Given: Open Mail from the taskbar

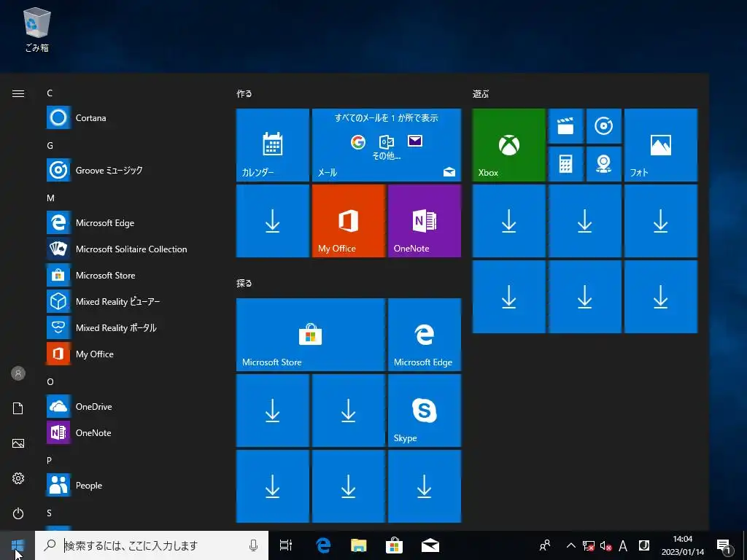Looking at the screenshot, I should 430,545.
